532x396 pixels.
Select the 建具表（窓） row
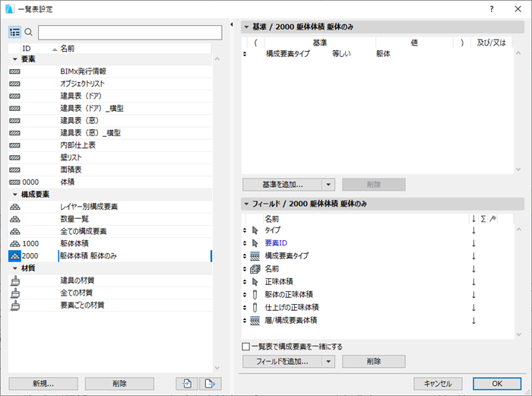tap(110, 121)
